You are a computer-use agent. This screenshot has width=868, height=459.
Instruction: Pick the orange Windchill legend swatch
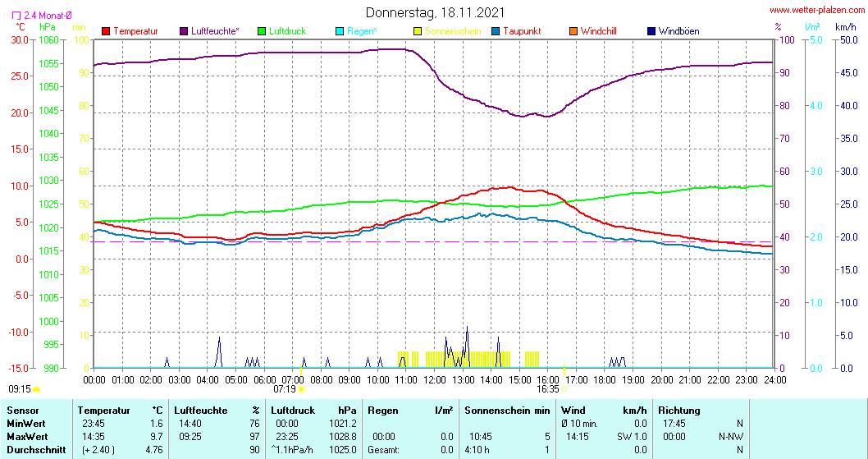coord(573,31)
